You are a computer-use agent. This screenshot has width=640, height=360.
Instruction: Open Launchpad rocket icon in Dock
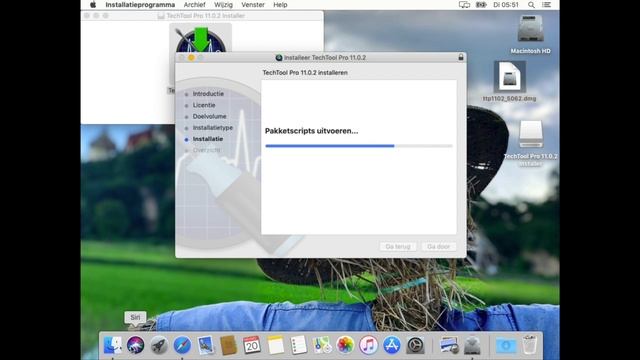click(158, 345)
